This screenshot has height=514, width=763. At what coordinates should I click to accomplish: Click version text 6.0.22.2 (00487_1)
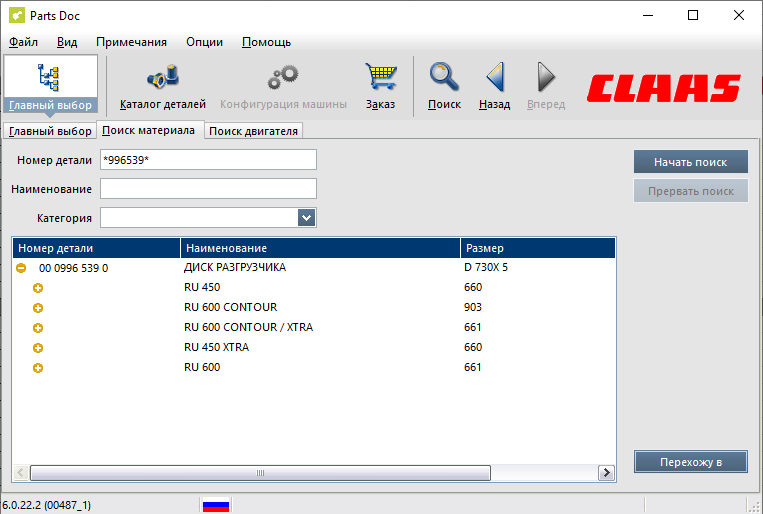click(47, 505)
